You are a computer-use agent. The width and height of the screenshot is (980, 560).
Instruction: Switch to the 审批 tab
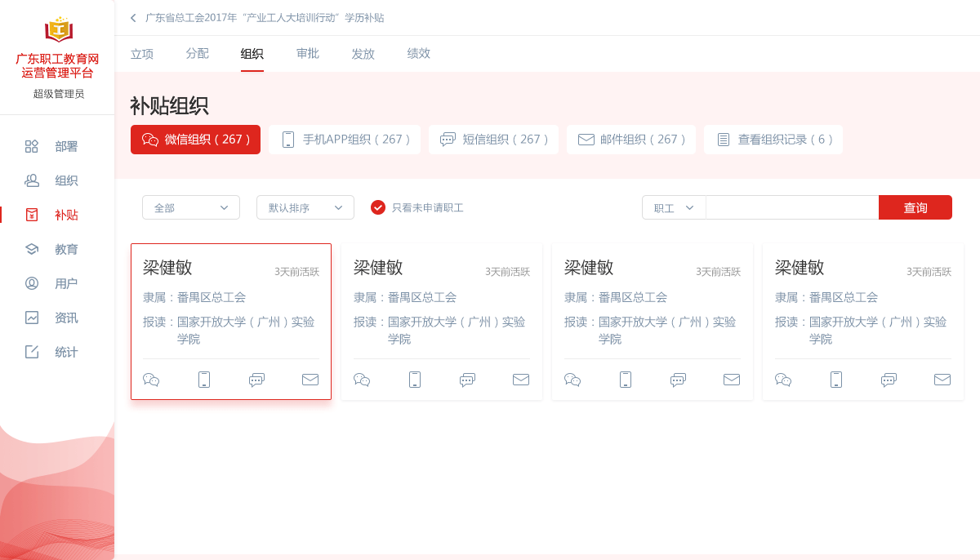(x=308, y=54)
